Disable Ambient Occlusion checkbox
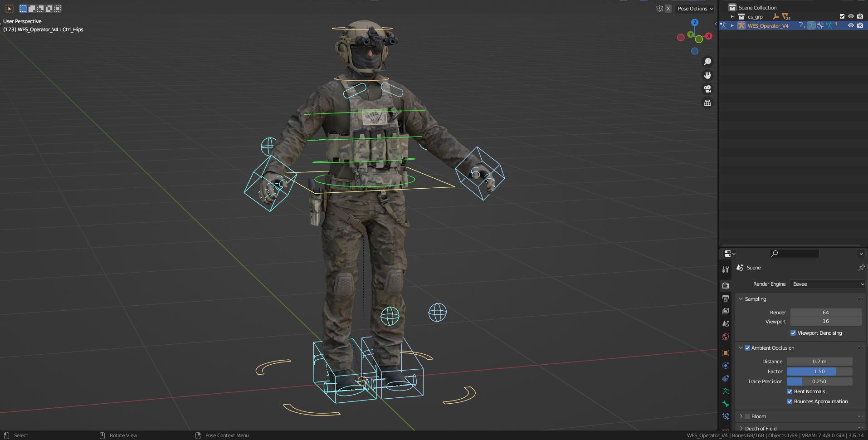 (747, 348)
